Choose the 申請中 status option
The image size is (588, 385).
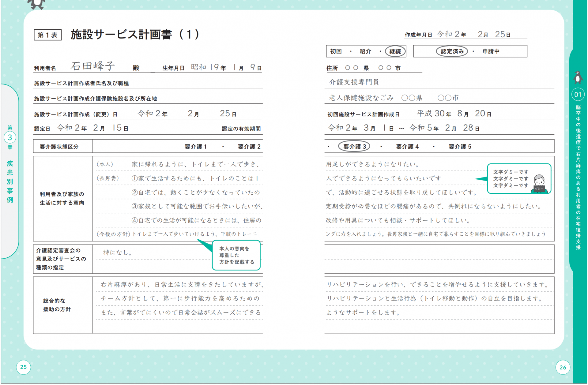point(491,51)
